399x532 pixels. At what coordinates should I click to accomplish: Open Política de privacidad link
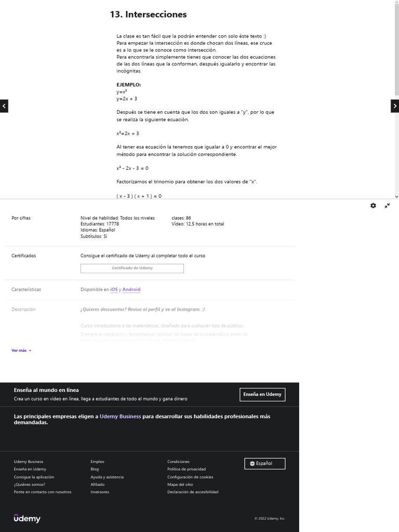pos(187,469)
